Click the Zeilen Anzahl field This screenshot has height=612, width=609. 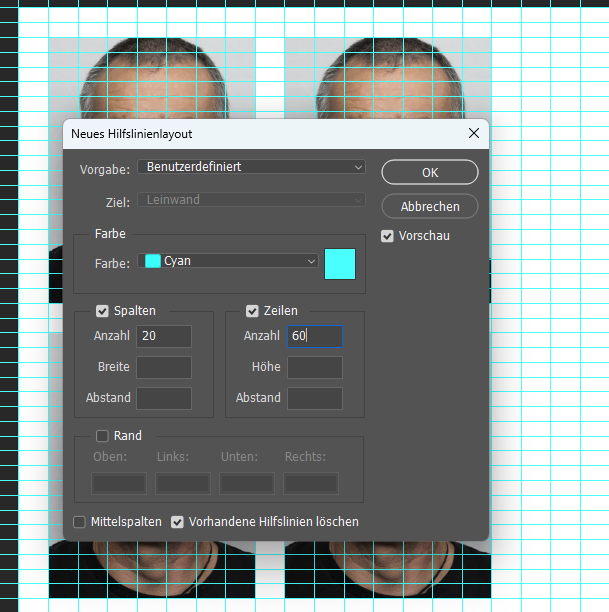(x=315, y=336)
